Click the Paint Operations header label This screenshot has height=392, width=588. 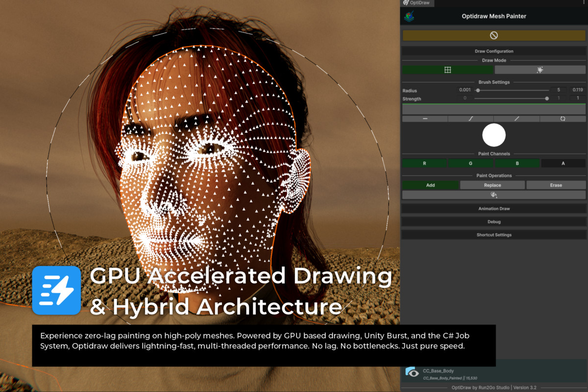(x=494, y=175)
